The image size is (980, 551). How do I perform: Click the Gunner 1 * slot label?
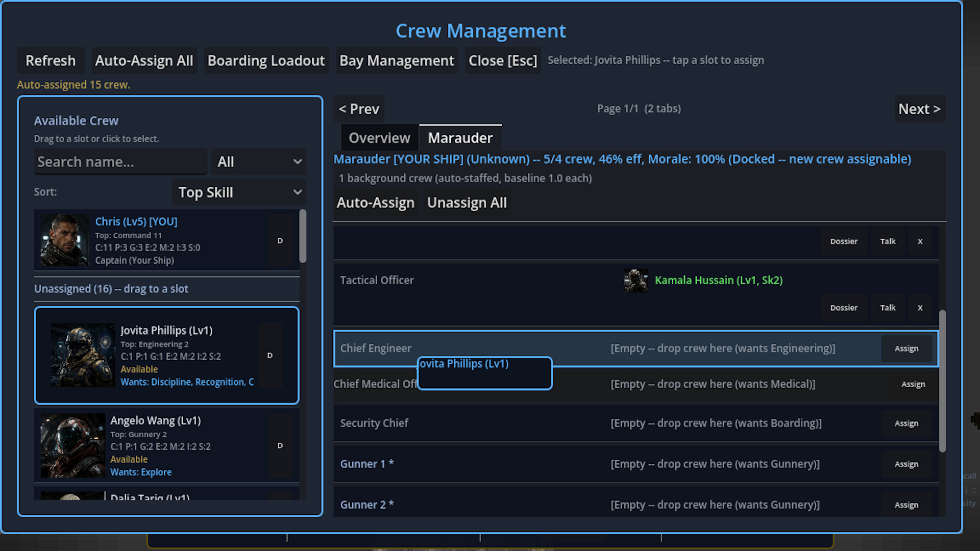[367, 464]
